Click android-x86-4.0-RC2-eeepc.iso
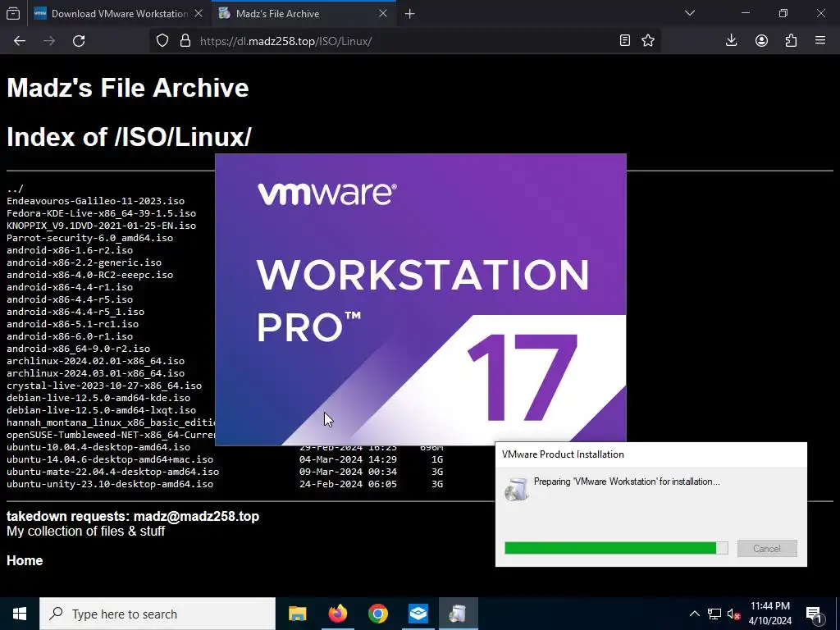This screenshot has width=840, height=630. tap(89, 275)
